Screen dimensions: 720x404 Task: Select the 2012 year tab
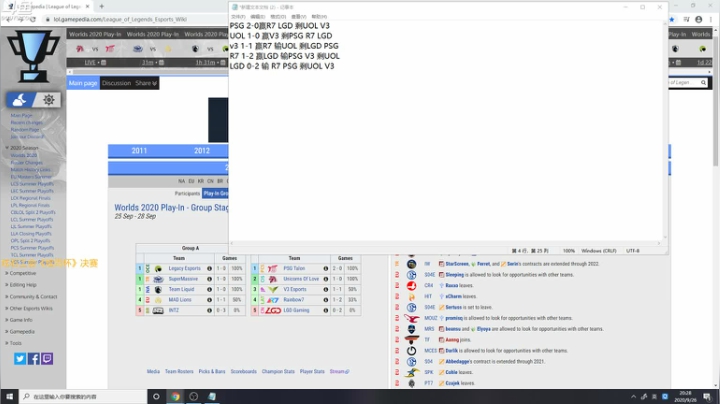point(202,151)
